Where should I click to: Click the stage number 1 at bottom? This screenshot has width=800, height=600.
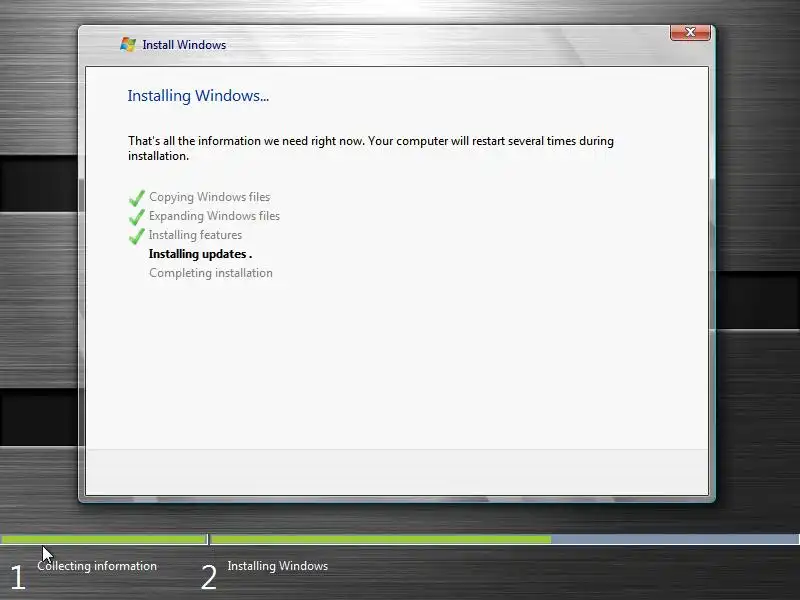[x=18, y=578]
